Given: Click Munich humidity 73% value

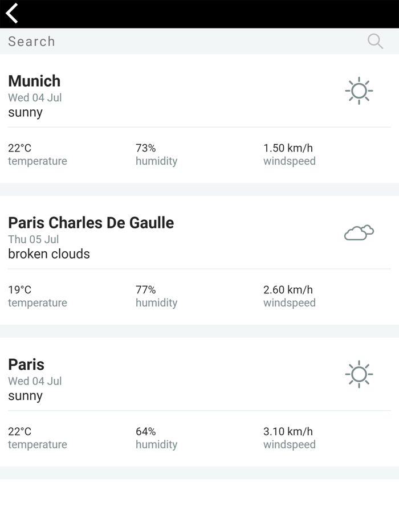Looking at the screenshot, I should coord(146,148).
